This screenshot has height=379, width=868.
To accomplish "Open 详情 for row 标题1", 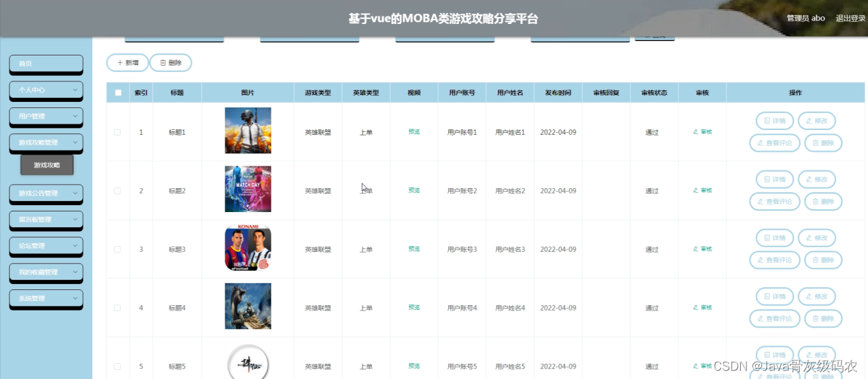I will pyautogui.click(x=774, y=121).
